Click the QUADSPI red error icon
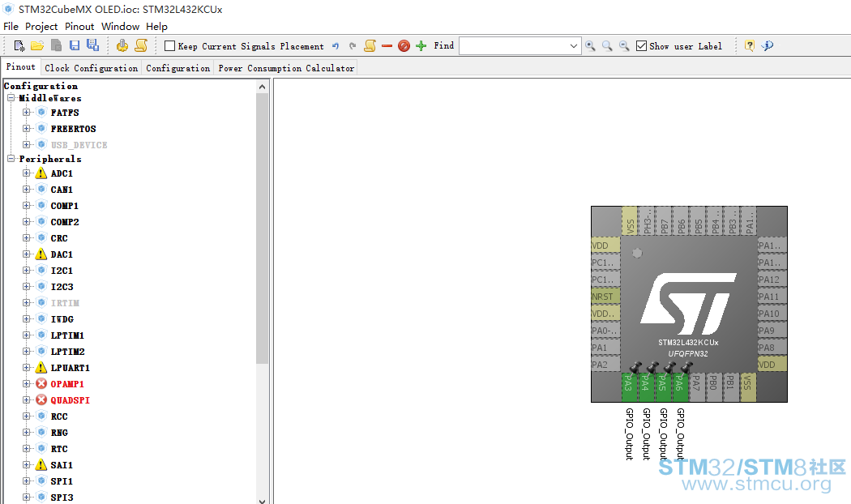The height and width of the screenshot is (504, 851). click(41, 400)
